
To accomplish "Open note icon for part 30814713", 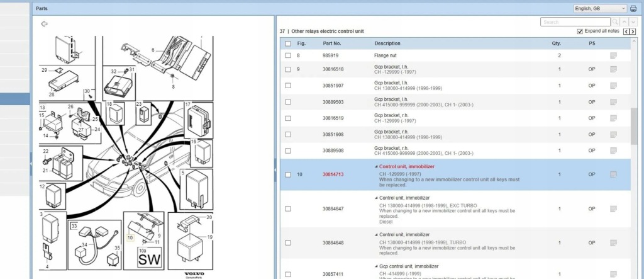I will pos(614,174).
